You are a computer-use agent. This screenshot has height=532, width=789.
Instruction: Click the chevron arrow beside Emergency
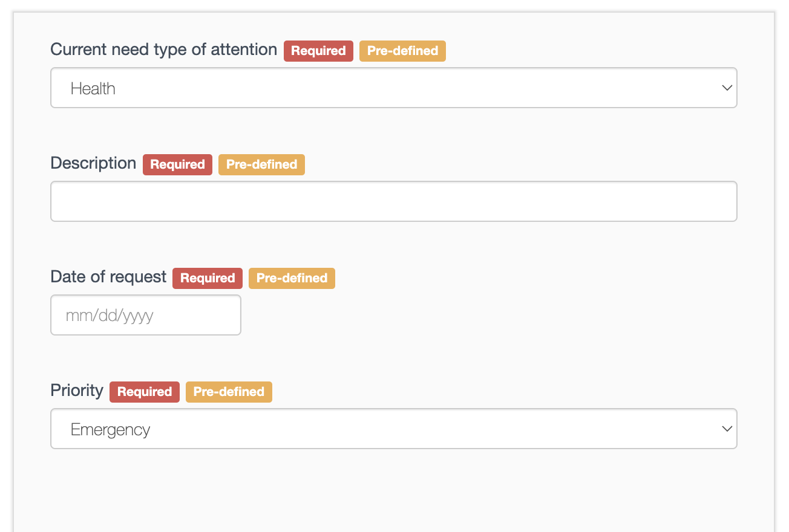coord(727,429)
